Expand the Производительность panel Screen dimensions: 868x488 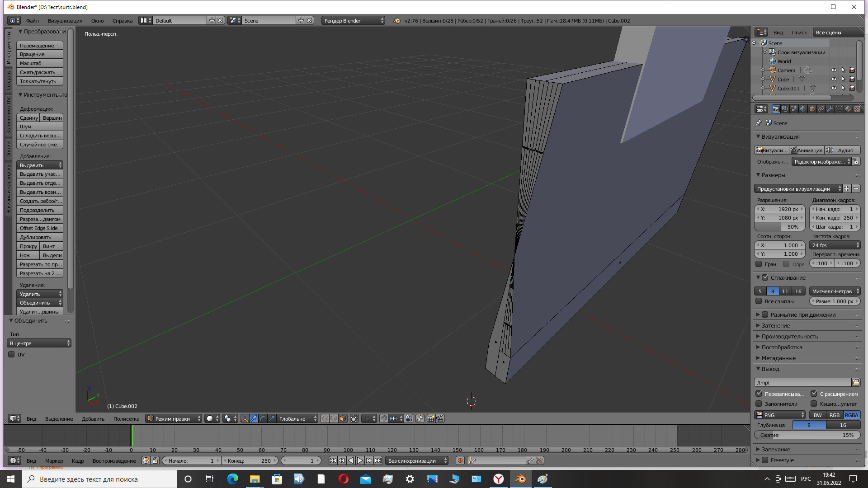tap(789, 336)
